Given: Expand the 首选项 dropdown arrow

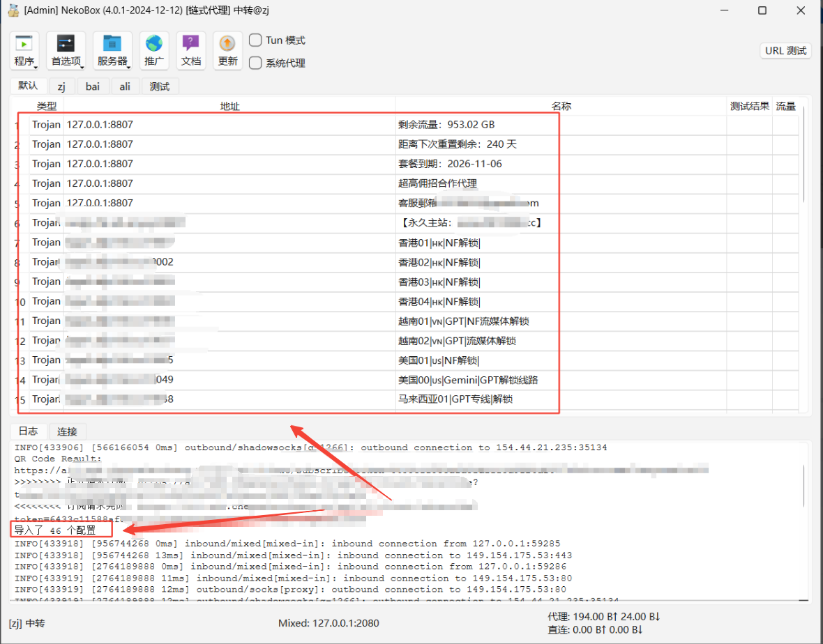Looking at the screenshot, I should tap(82, 67).
